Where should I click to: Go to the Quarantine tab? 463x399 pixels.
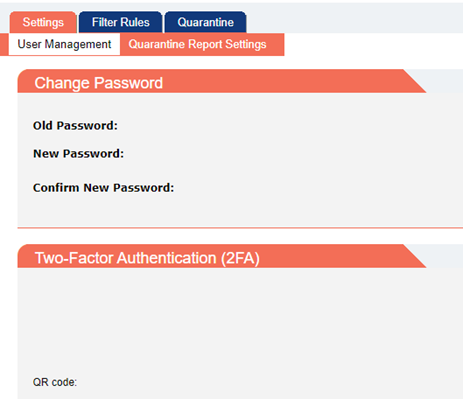point(205,22)
